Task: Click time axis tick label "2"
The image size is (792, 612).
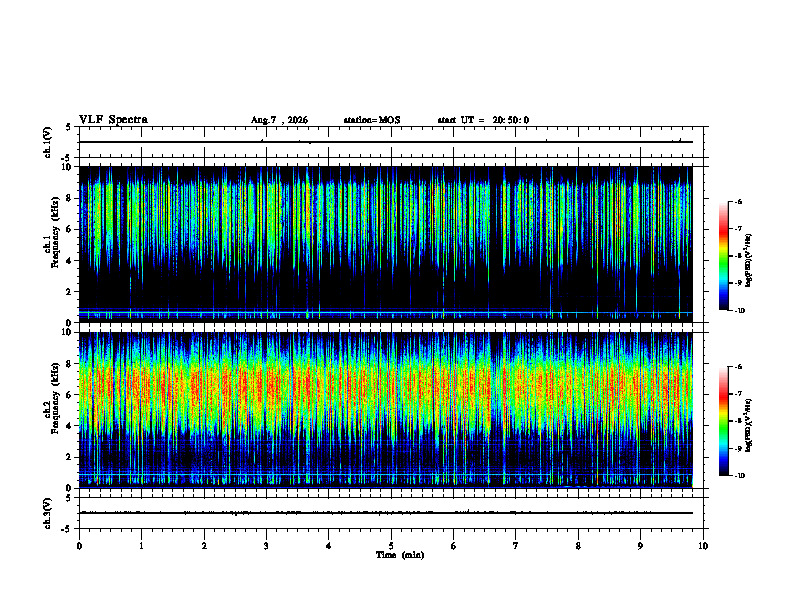Action: pos(204,546)
